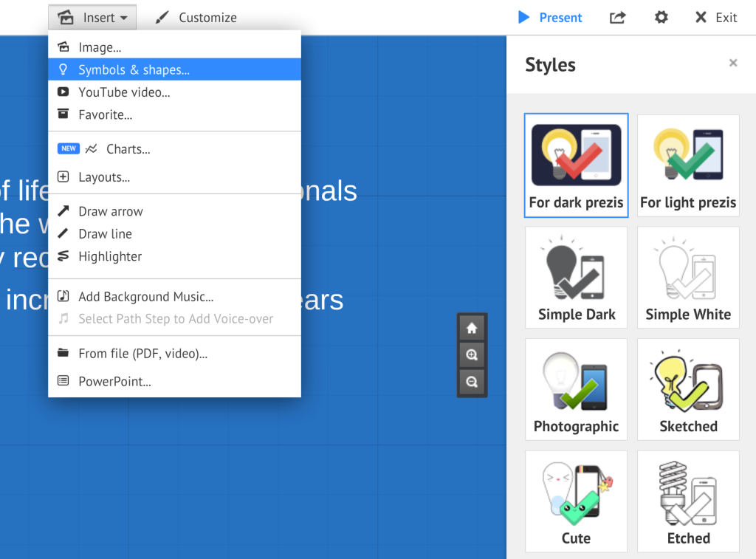This screenshot has width=756, height=559.
Task: Switch to the Customize panel
Action: tap(195, 17)
